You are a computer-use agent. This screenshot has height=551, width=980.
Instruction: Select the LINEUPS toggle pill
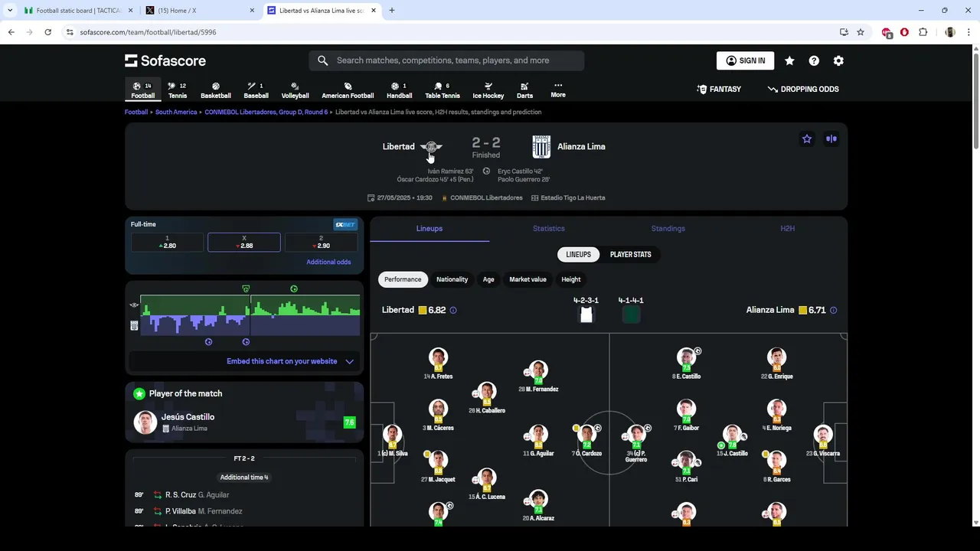[578, 254]
